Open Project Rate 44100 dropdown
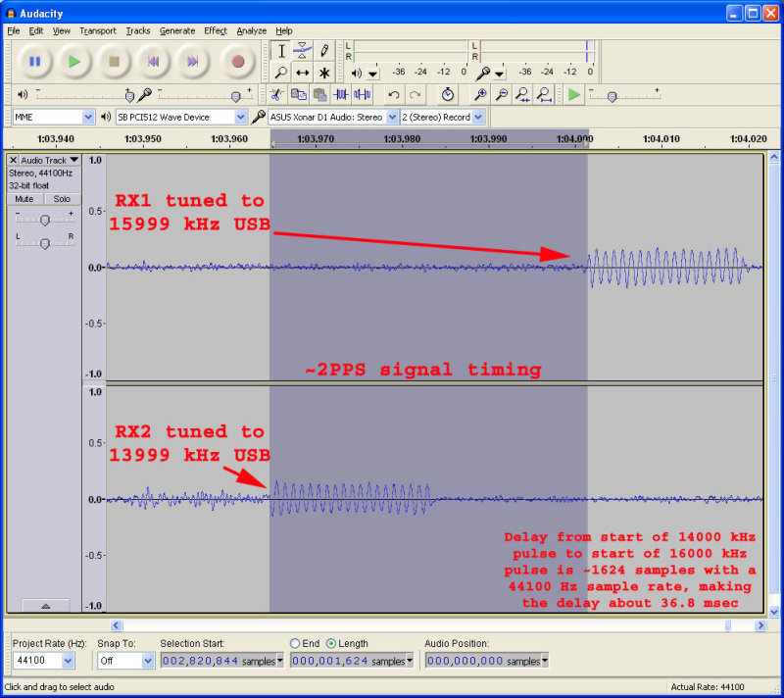 point(68,661)
